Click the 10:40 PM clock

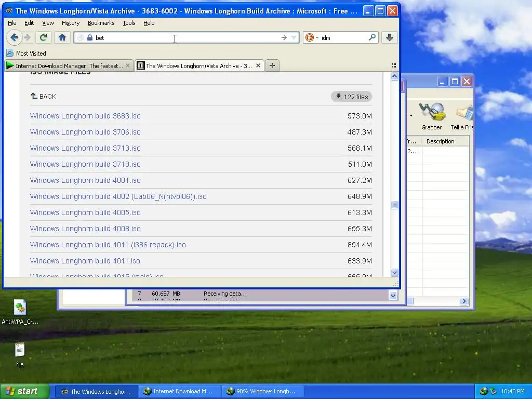click(513, 391)
